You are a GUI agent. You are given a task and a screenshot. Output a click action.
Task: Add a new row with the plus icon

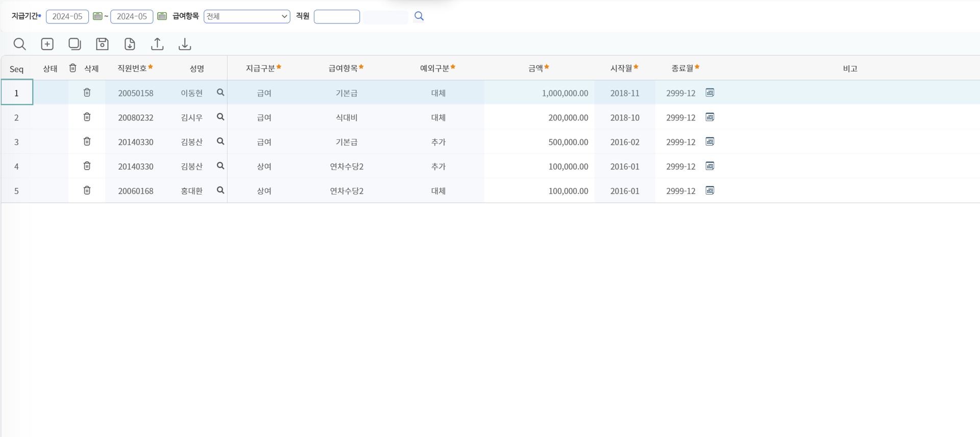pos(47,44)
